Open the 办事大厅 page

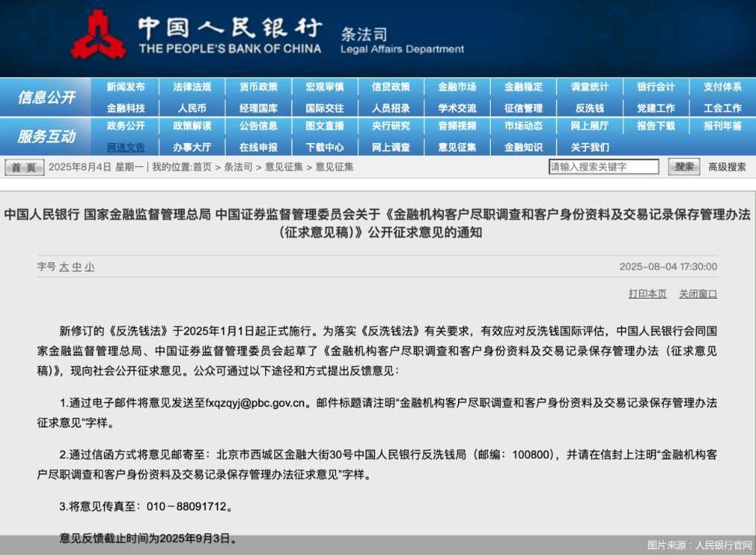tap(192, 147)
